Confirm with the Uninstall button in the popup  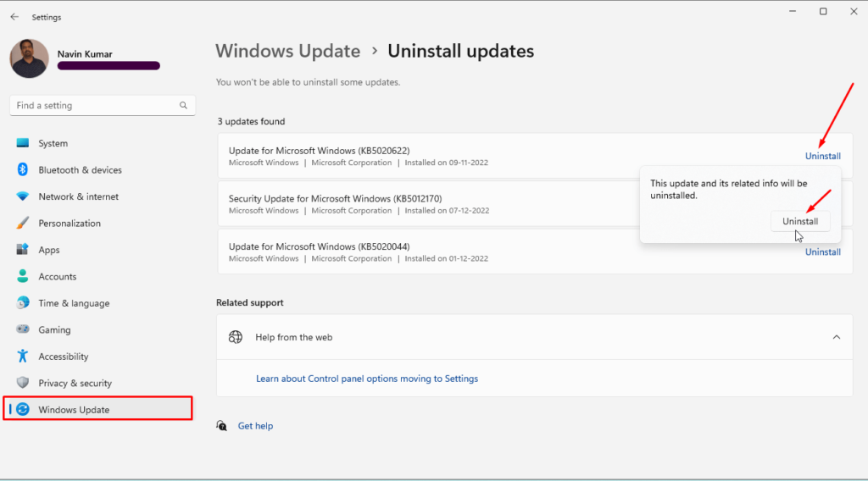coord(800,221)
